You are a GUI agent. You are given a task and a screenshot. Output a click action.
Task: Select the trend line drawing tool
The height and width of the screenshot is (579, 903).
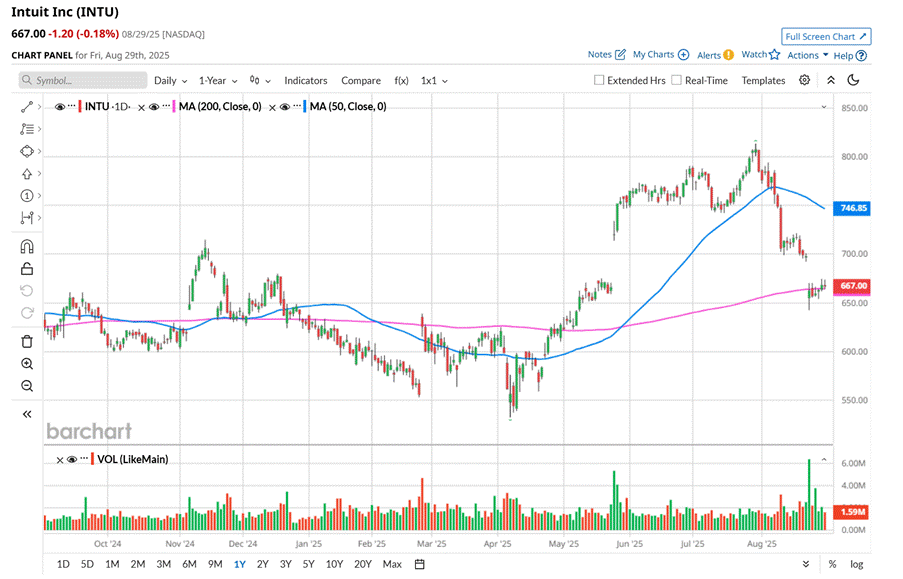pos(26,107)
